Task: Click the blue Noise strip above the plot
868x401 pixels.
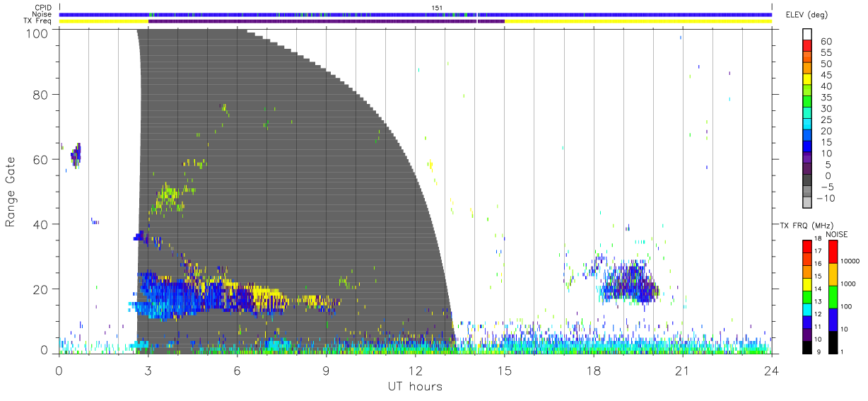Action: click(x=416, y=14)
